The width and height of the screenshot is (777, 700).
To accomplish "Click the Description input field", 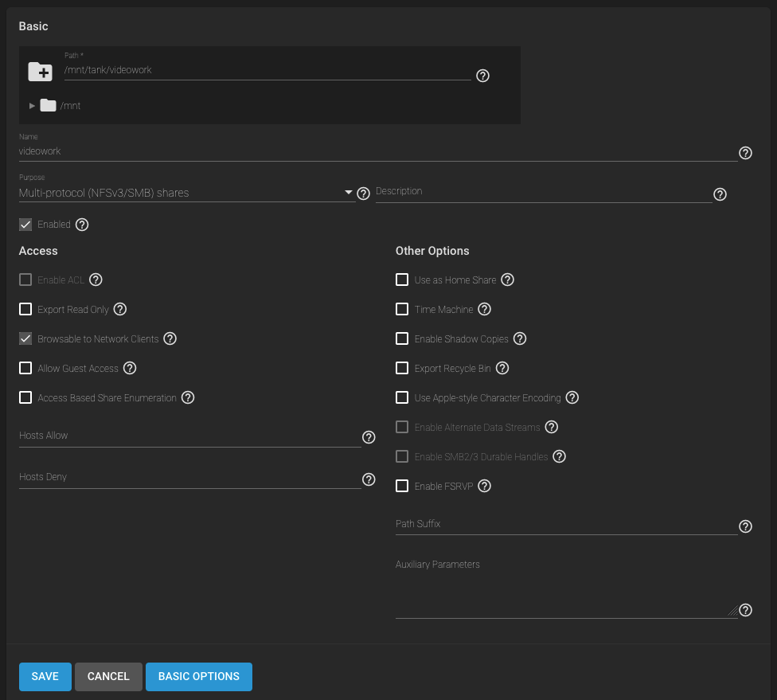I will click(544, 193).
